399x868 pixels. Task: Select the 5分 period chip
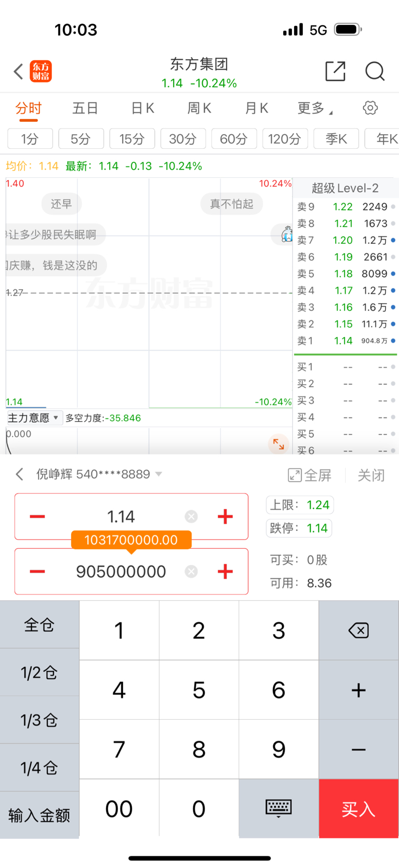click(x=81, y=139)
